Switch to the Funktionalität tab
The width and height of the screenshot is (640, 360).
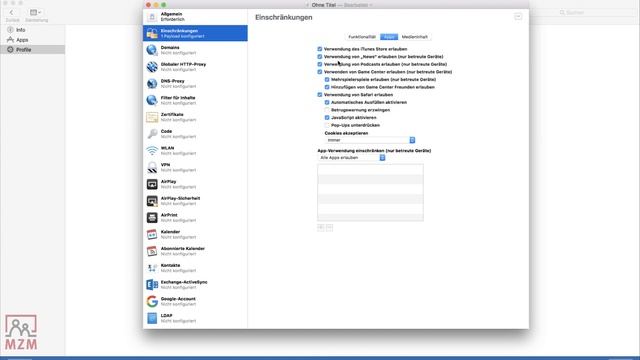tap(362, 37)
